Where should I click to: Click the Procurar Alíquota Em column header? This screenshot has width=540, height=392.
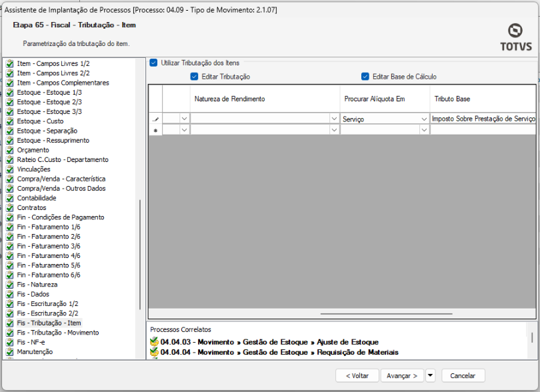click(385, 99)
